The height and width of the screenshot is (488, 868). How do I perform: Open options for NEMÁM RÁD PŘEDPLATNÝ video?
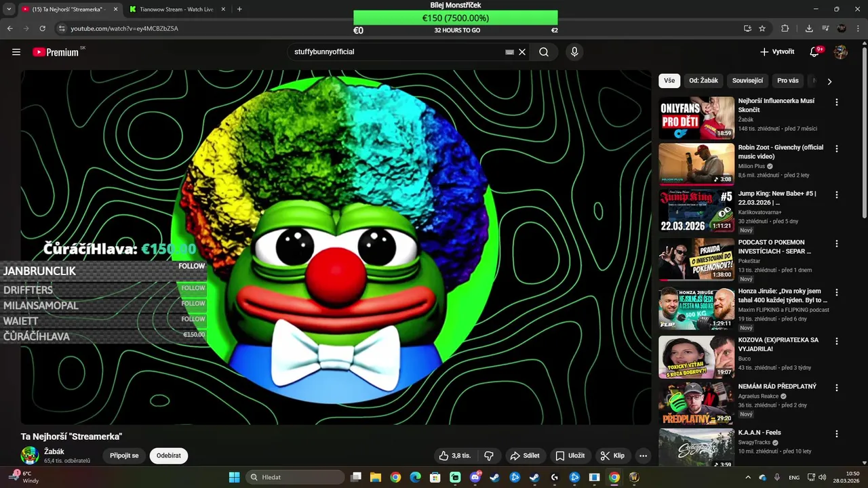coord(836,388)
